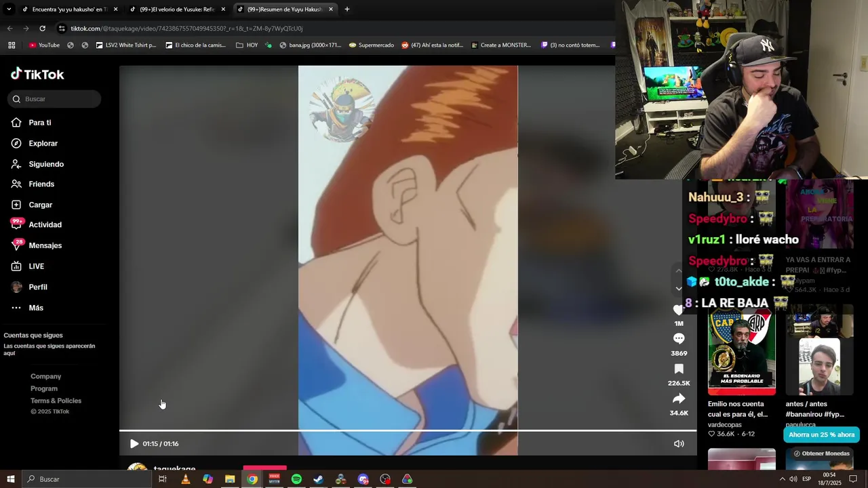Open Steam from the taskbar
This screenshot has height=488, width=868.
319,479
